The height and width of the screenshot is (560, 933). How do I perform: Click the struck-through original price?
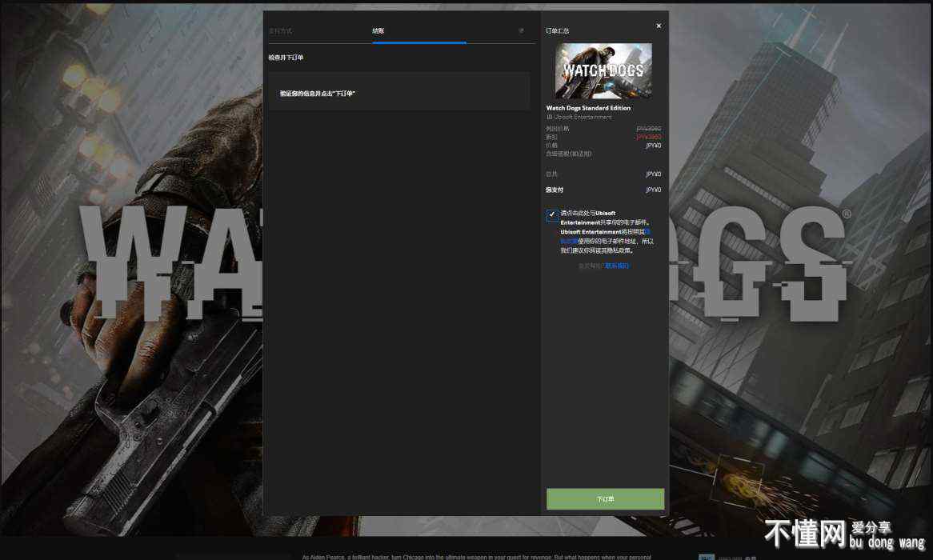pyautogui.click(x=648, y=128)
